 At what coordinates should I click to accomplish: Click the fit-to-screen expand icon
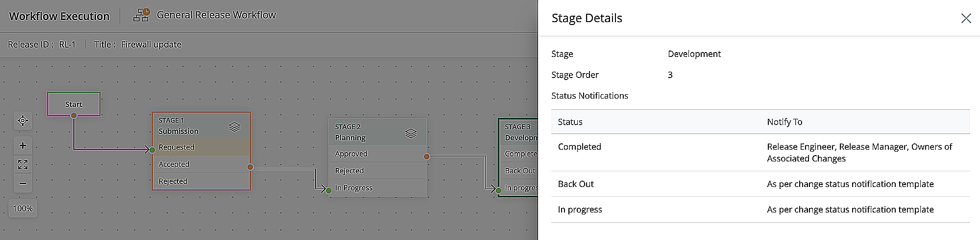coord(23,164)
